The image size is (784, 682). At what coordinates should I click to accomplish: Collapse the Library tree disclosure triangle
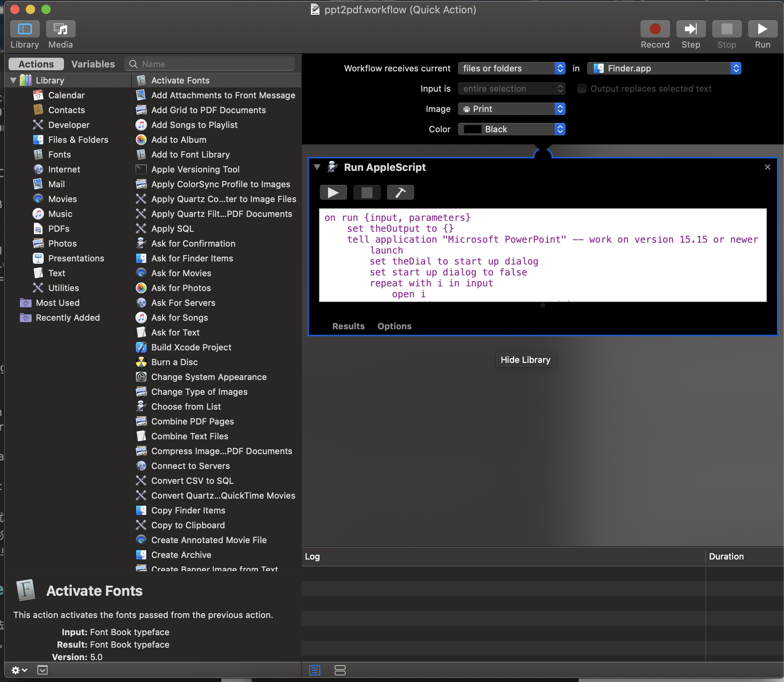(13, 80)
